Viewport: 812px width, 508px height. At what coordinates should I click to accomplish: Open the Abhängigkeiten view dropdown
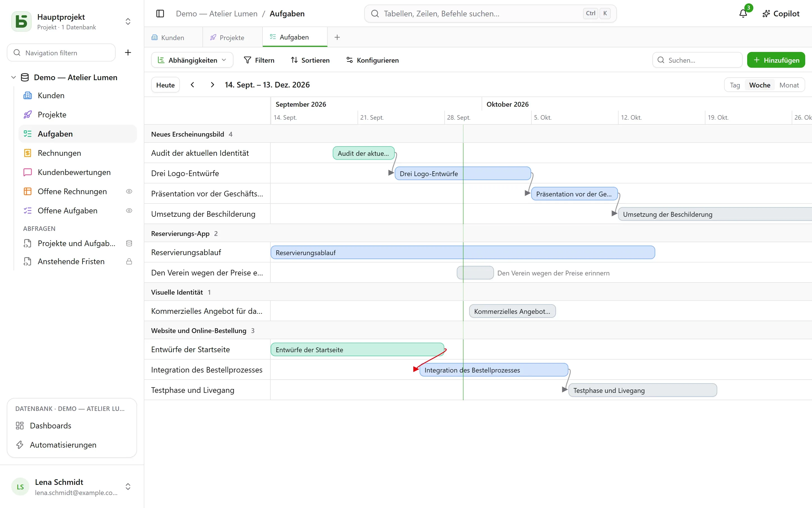pyautogui.click(x=192, y=60)
